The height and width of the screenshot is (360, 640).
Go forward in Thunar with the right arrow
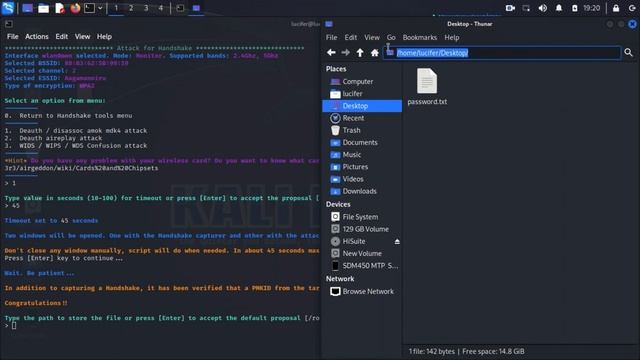pyautogui.click(x=345, y=53)
